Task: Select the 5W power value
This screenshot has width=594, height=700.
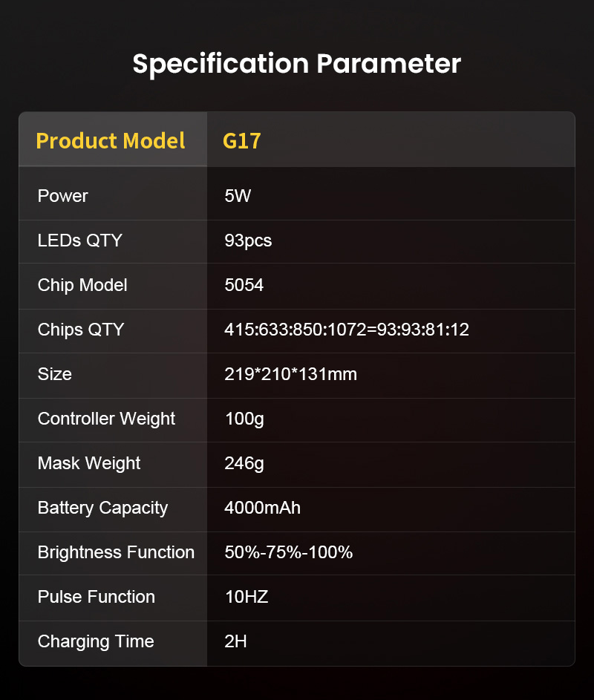Action: pyautogui.click(x=238, y=196)
